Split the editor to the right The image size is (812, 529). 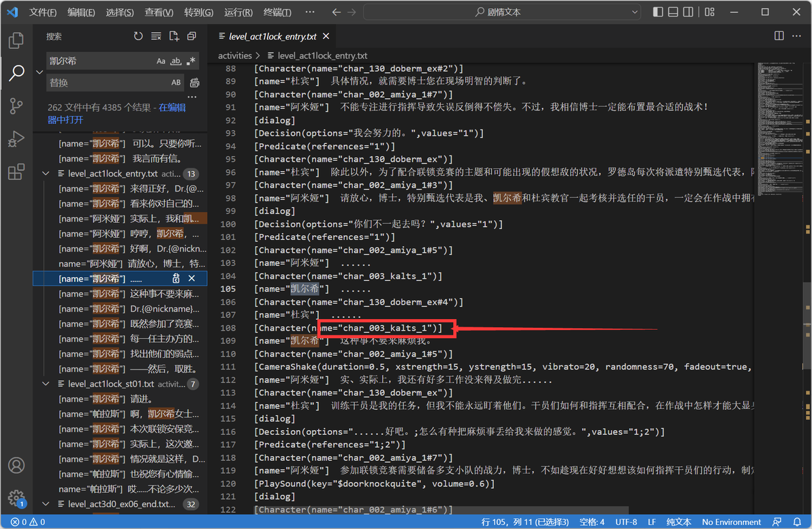pos(779,35)
